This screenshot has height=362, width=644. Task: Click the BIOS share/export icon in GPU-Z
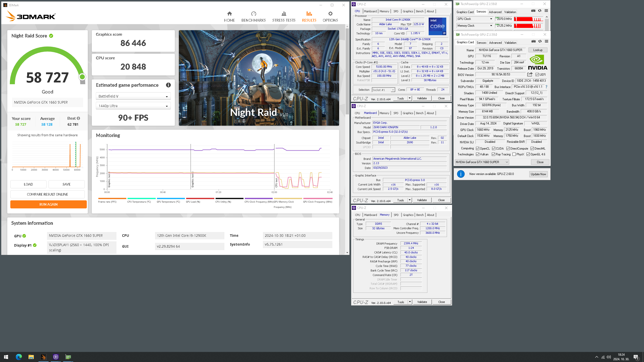(530, 74)
